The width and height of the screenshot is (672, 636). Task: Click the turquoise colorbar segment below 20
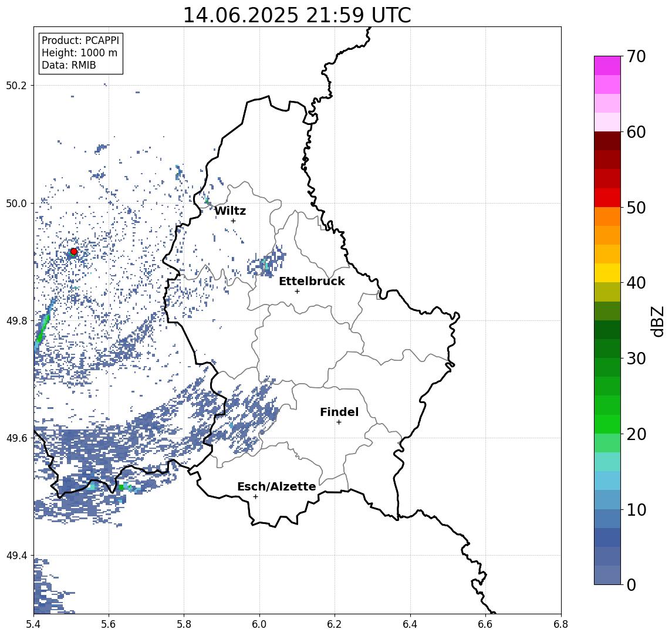tap(607, 462)
